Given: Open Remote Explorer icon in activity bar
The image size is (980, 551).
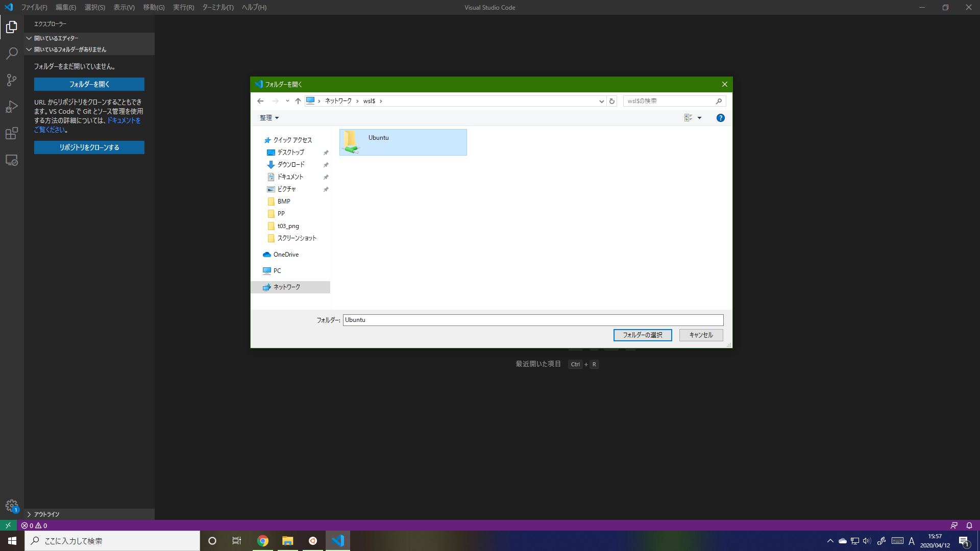Looking at the screenshot, I should pyautogui.click(x=12, y=160).
